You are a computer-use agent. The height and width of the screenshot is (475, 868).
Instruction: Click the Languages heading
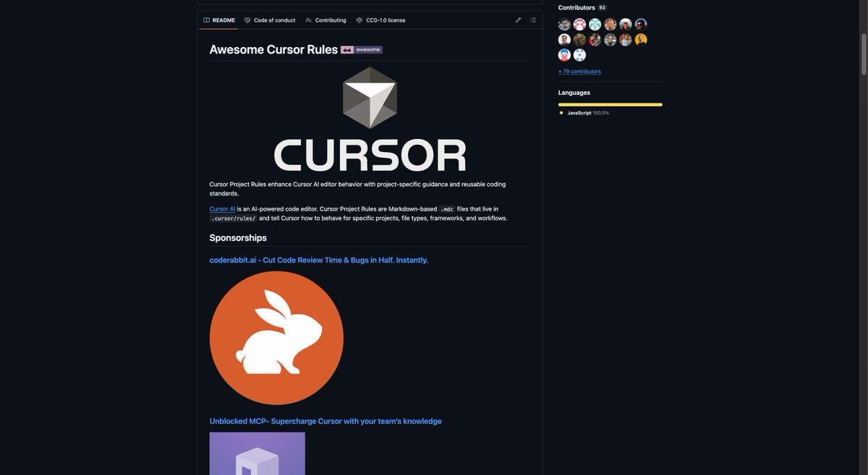pyautogui.click(x=574, y=93)
